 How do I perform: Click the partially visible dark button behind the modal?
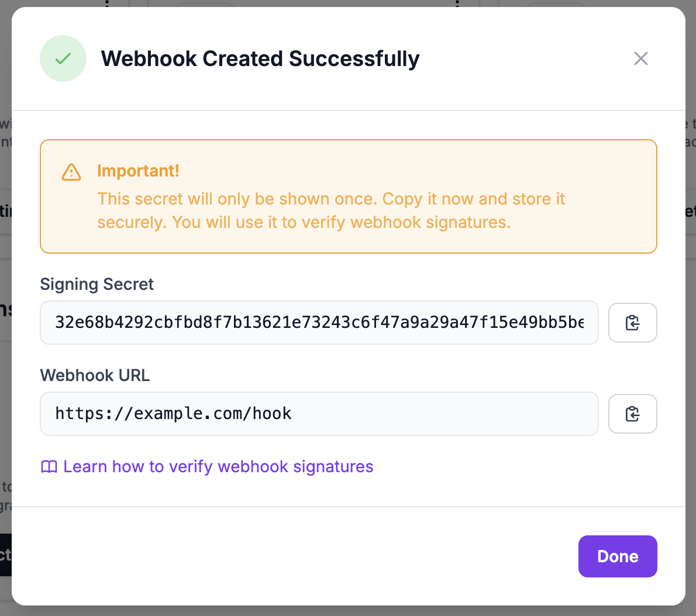pos(5,556)
